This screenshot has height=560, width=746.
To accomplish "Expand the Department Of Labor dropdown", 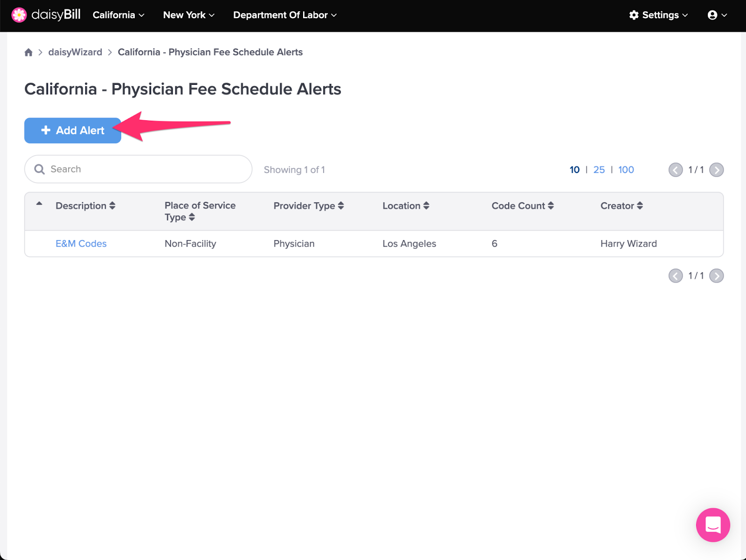I will (285, 15).
